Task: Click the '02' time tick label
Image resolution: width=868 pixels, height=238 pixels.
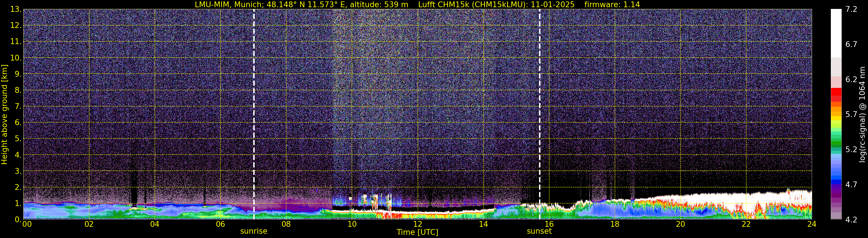Action: click(89, 224)
